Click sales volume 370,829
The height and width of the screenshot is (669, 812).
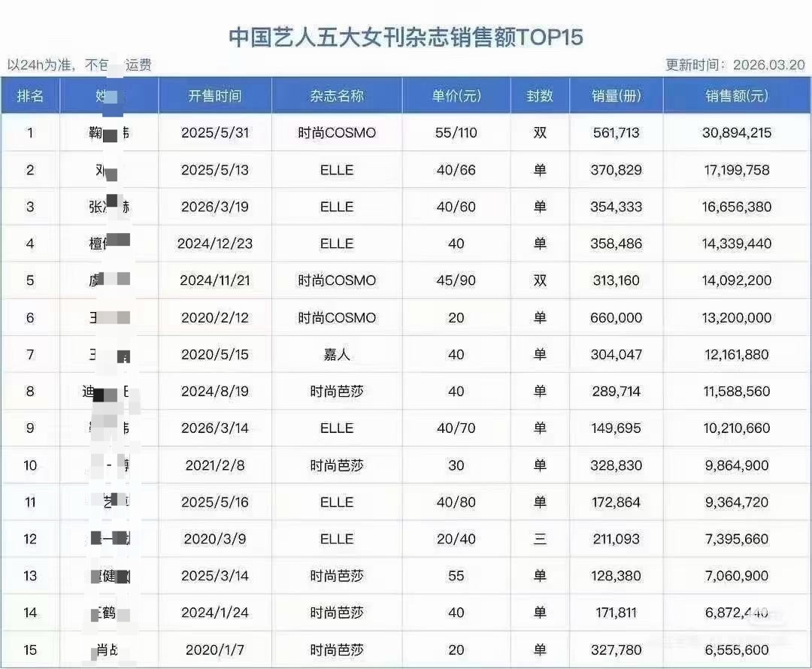pos(617,170)
